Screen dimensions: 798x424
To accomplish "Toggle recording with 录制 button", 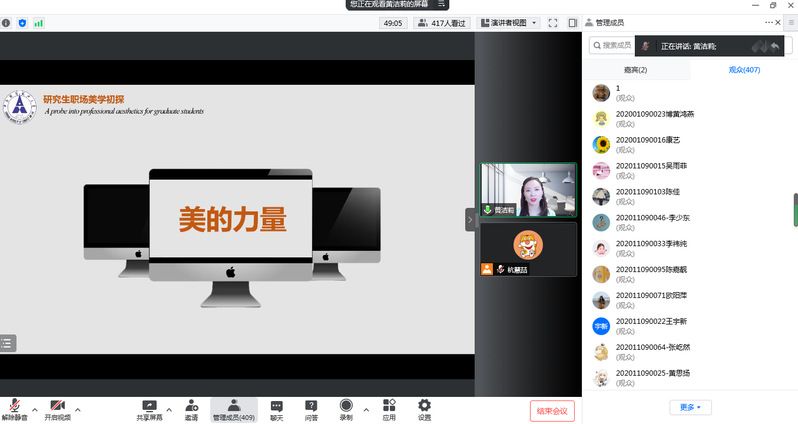I will pos(346,408).
